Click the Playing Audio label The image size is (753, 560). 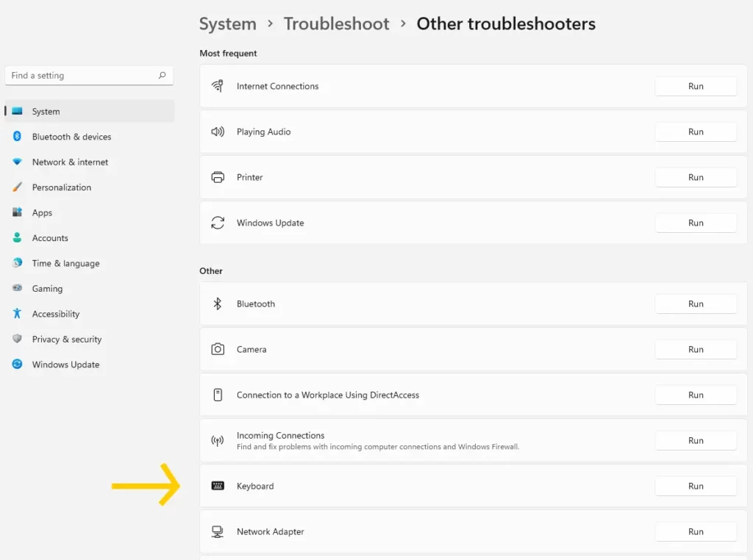click(x=264, y=132)
